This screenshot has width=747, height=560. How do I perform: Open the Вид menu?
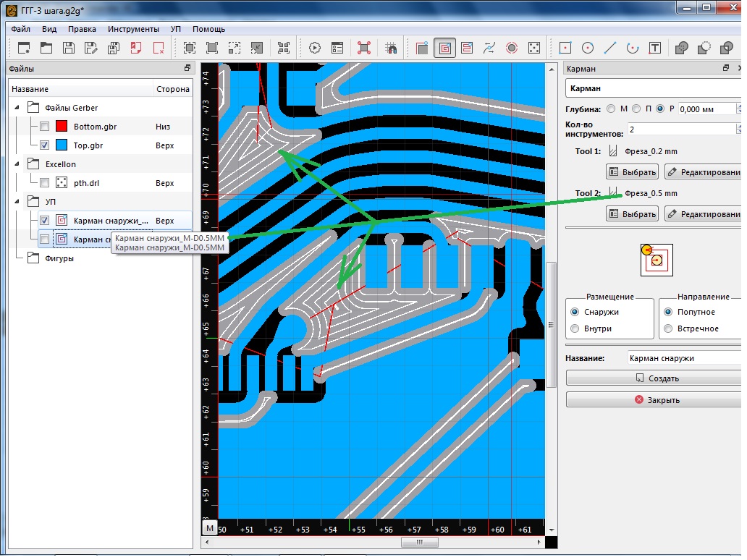(49, 30)
